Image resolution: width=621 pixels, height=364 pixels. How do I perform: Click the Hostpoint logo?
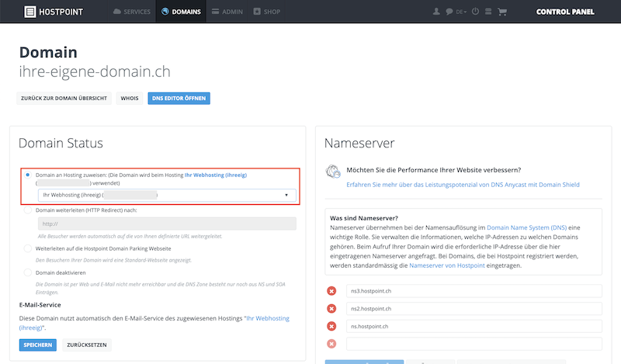pyautogui.click(x=54, y=12)
